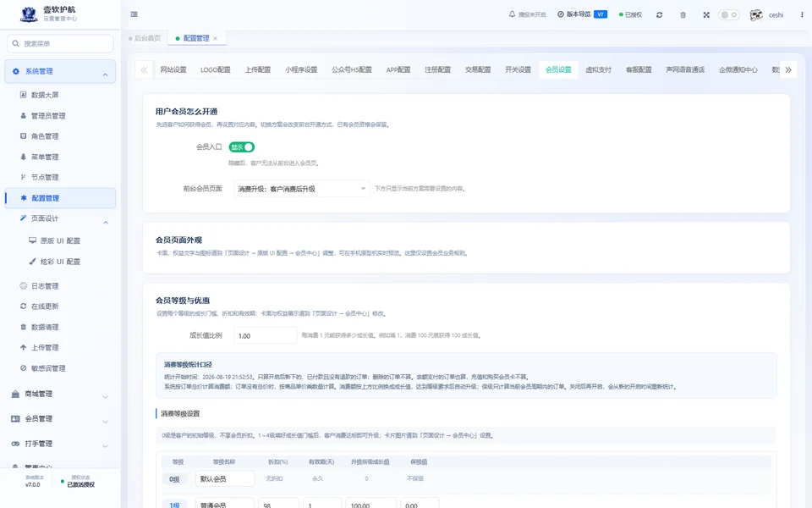Open 数据大屏 in the sidebar

[45, 95]
